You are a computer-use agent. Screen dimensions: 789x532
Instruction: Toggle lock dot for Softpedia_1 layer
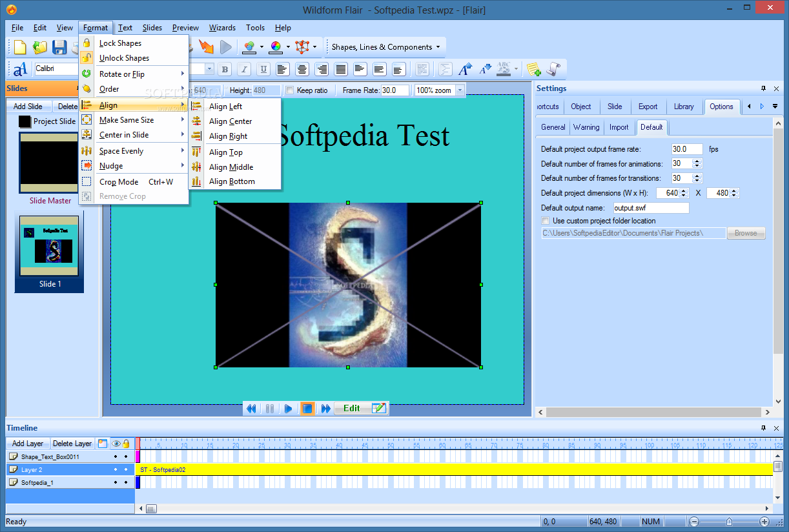(x=126, y=482)
